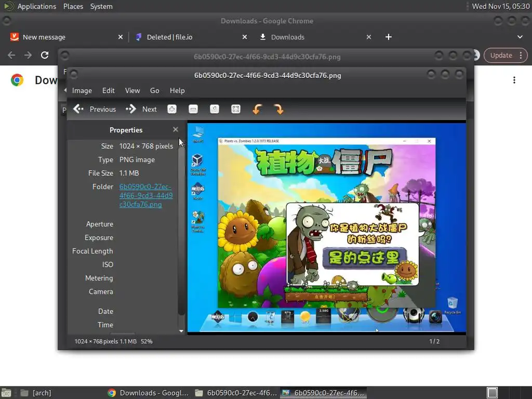Screen dimensions: 532x399
Task: Fit image to window icon
Action: 236,109
